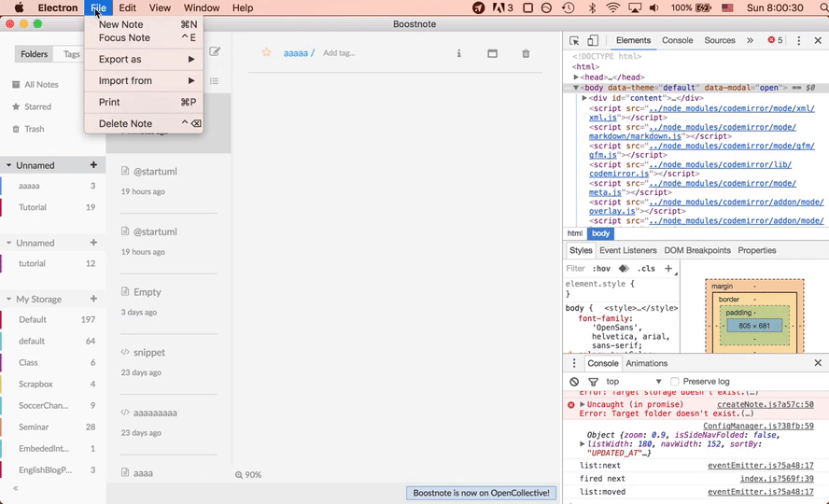The width and height of the screenshot is (829, 504).
Task: Toggle the DevTools device toolbar icon
Action: click(593, 41)
